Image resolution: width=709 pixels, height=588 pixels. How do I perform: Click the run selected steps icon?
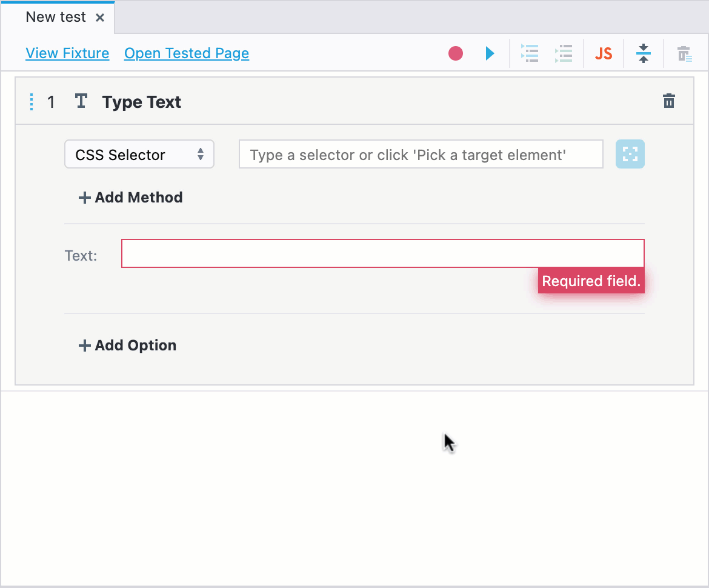[x=564, y=53]
